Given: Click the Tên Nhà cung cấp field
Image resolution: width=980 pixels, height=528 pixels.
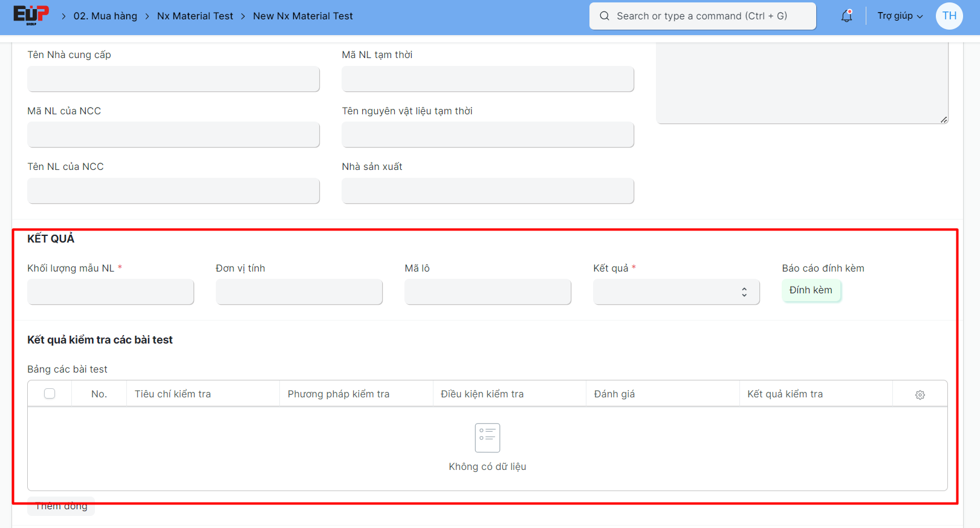Looking at the screenshot, I should coord(173,79).
